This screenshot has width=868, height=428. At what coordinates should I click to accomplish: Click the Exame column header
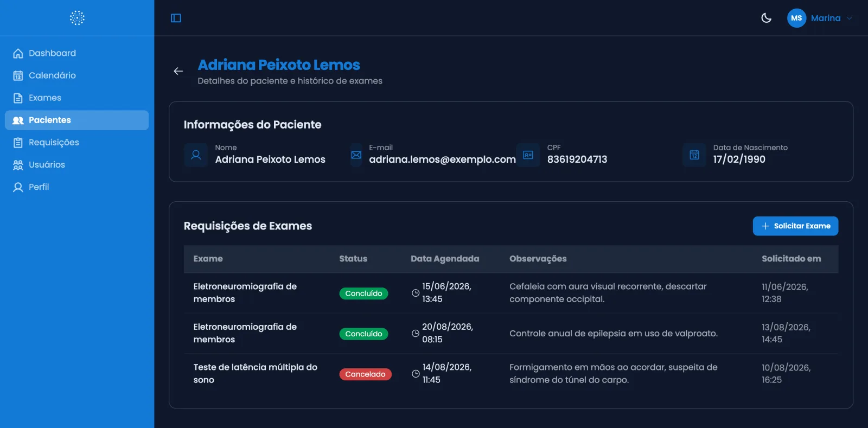[208, 259]
